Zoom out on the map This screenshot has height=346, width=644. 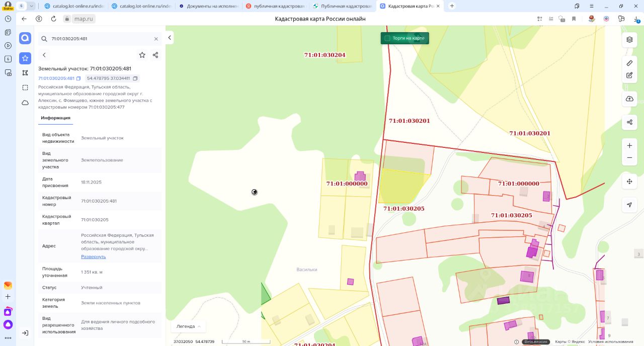point(629,158)
